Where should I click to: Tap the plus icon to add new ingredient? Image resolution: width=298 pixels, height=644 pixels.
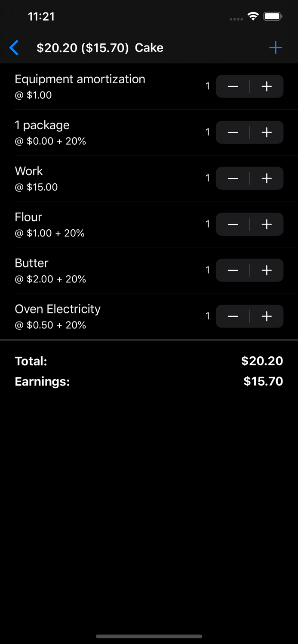pos(275,48)
